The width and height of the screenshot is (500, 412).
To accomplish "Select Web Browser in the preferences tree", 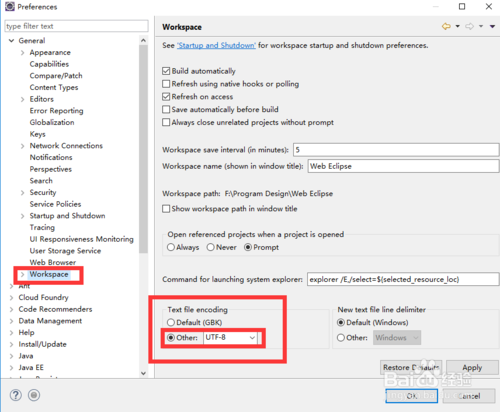I will (53, 262).
